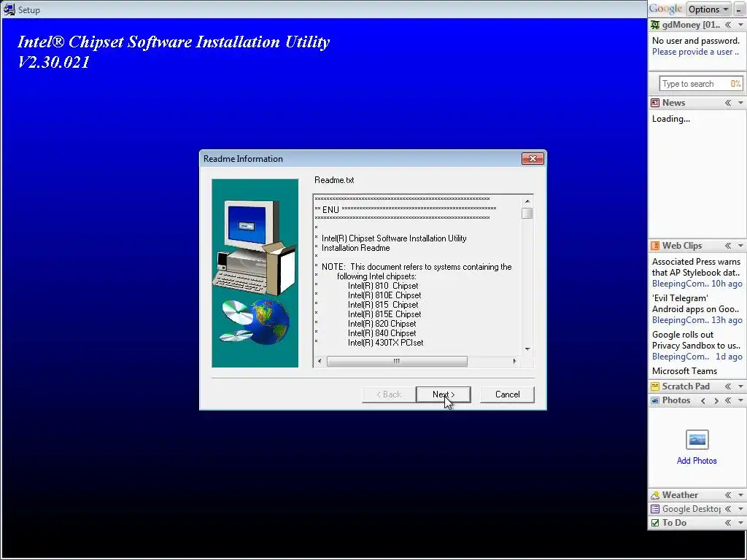
Task: Click 'Intel(R) 430TX PCIset' line in readme
Action: 385,343
